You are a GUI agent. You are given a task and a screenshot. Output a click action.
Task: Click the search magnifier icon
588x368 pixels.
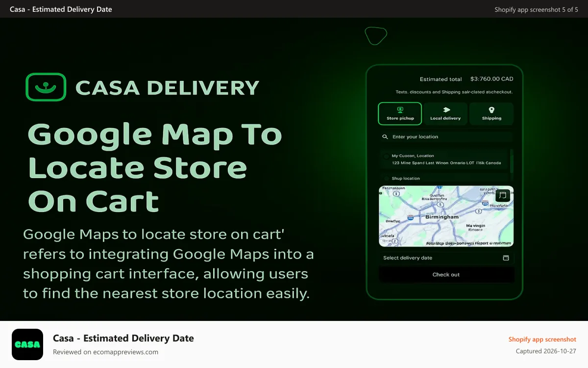point(386,137)
